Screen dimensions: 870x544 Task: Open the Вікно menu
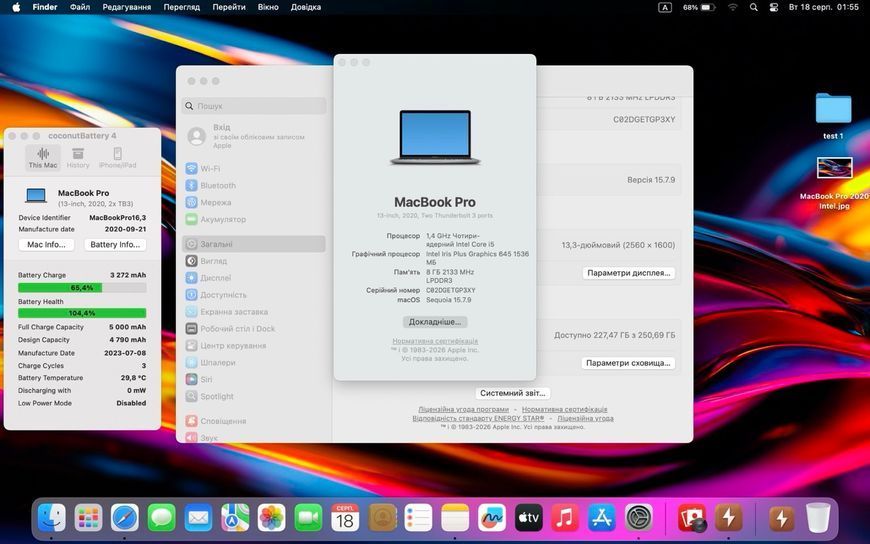point(268,7)
